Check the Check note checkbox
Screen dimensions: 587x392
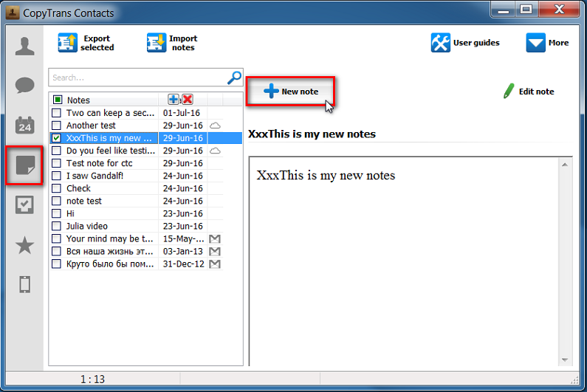(x=56, y=188)
